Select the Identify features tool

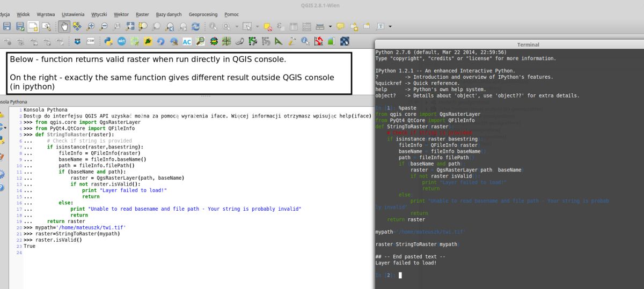[x=213, y=26]
